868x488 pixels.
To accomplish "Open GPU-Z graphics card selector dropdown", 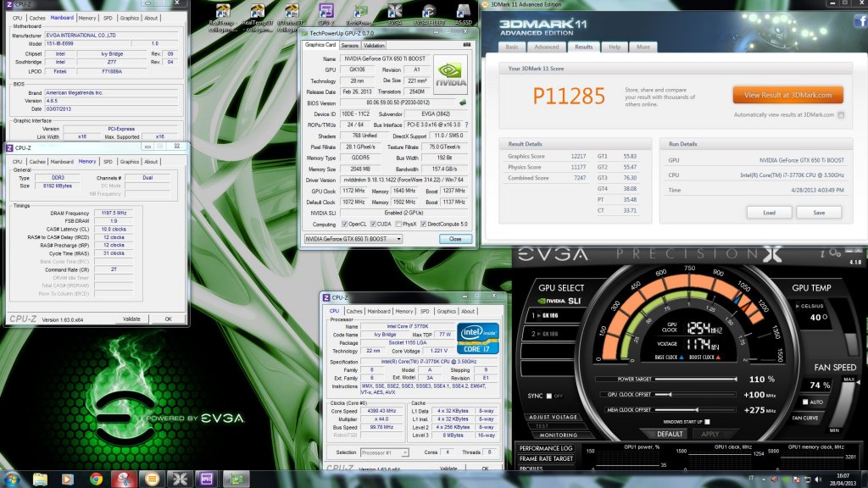I will 353,239.
